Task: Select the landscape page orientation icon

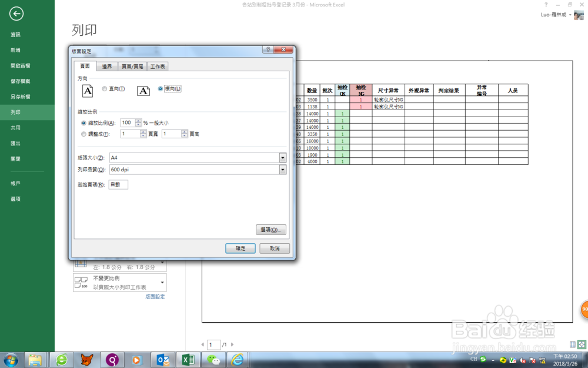Action: click(x=143, y=91)
